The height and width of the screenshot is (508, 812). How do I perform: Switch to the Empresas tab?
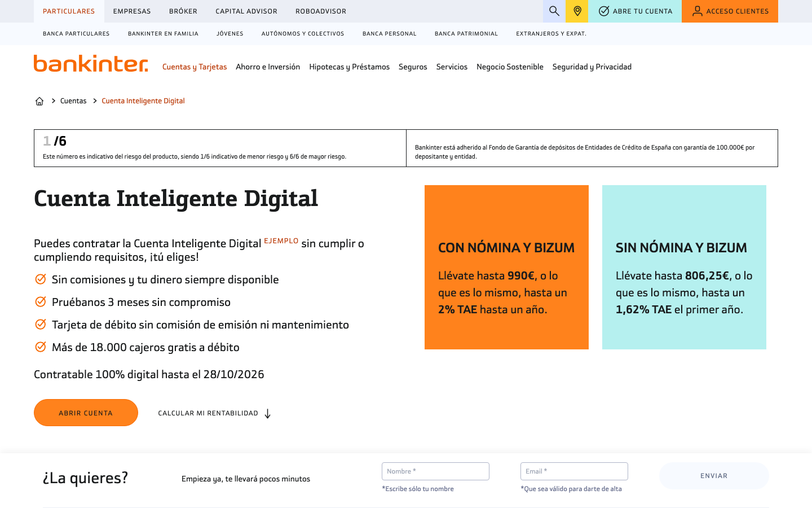pyautogui.click(x=132, y=11)
